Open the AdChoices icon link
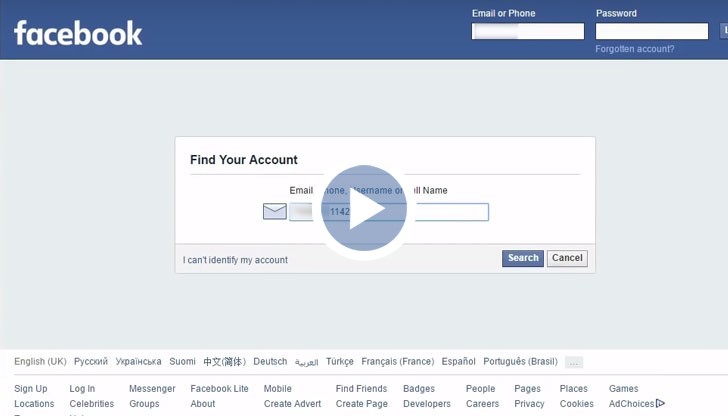Viewport: 728px width, 416px height. (660, 403)
